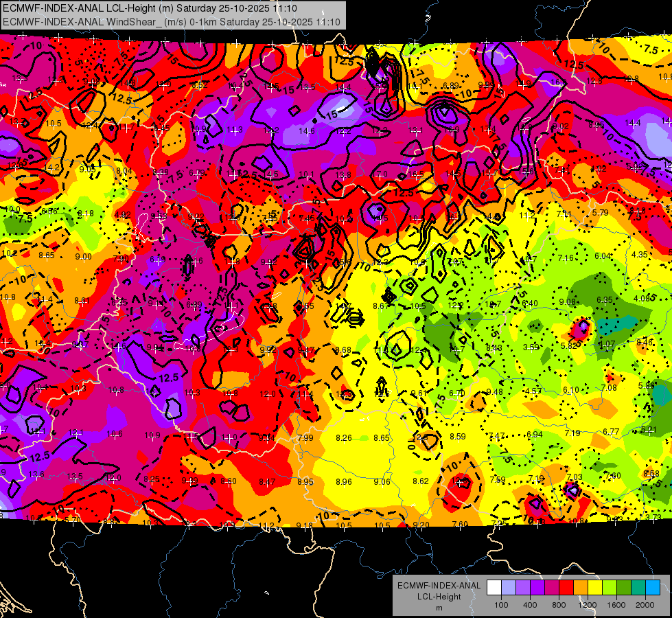Click the 4.35 grid value
Screen dimensions: 672x618
click(x=640, y=254)
